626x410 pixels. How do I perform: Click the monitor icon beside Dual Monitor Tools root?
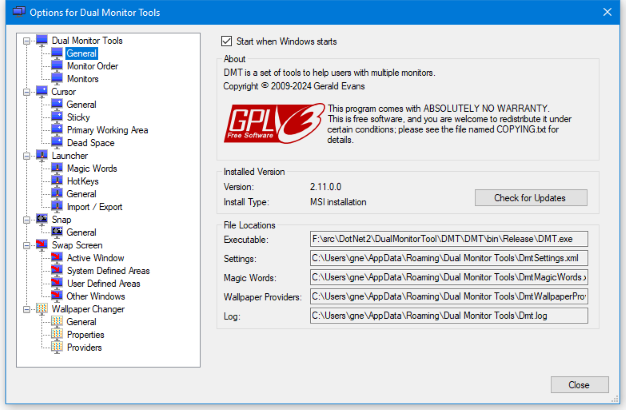tap(42, 40)
